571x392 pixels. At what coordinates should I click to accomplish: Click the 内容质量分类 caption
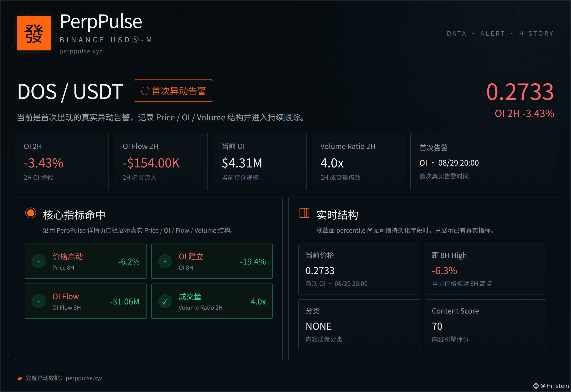click(x=324, y=339)
